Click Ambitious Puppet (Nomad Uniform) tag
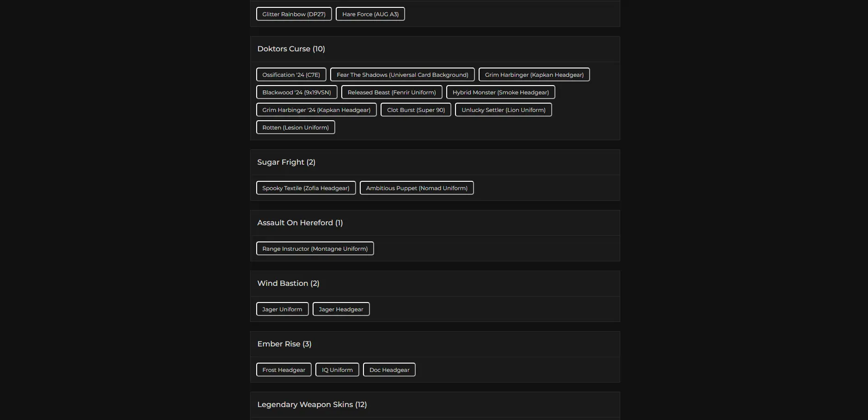The width and height of the screenshot is (868, 420). (416, 188)
